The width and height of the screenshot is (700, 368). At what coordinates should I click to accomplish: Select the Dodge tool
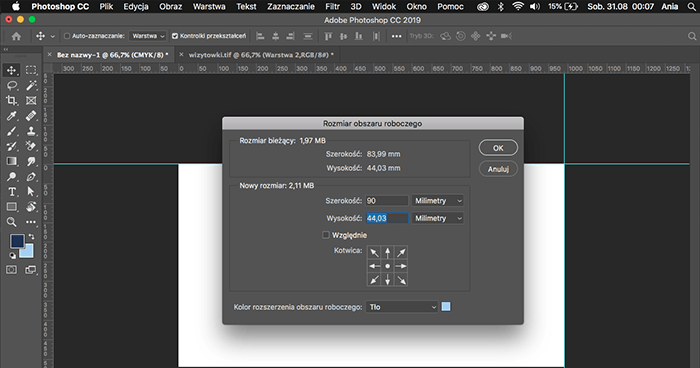coord(11,177)
